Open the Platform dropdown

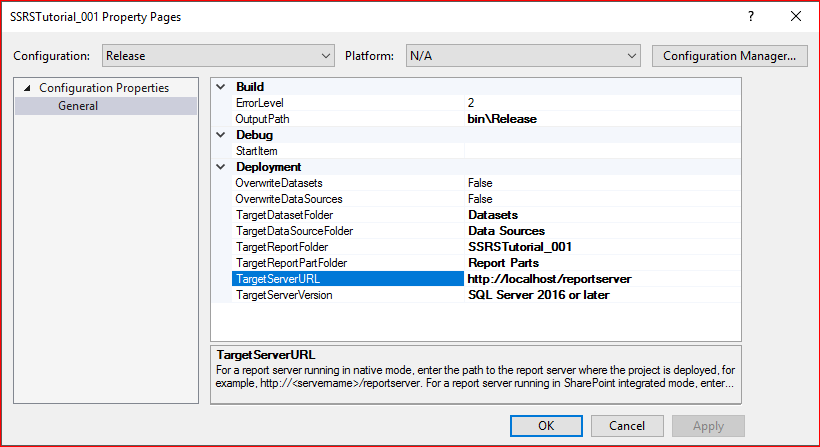[x=522, y=56]
